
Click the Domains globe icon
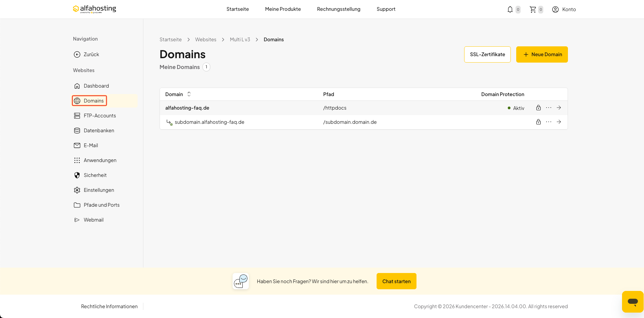pyautogui.click(x=77, y=101)
